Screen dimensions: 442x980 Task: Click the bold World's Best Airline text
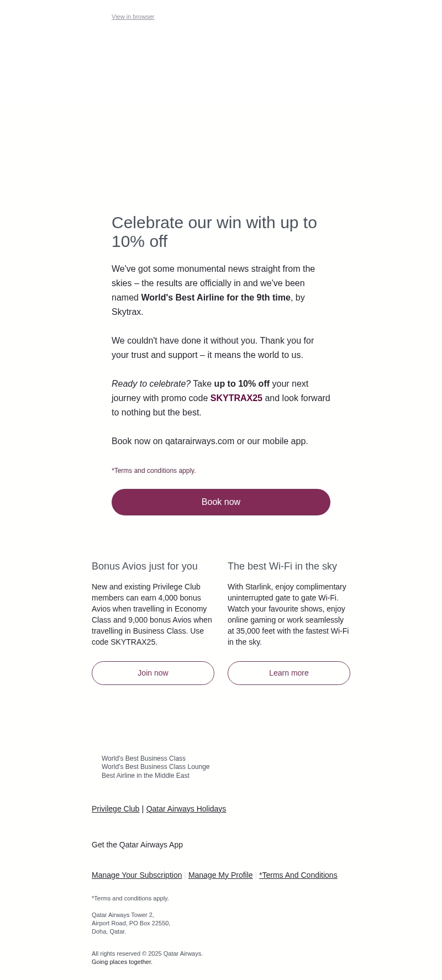(215, 298)
